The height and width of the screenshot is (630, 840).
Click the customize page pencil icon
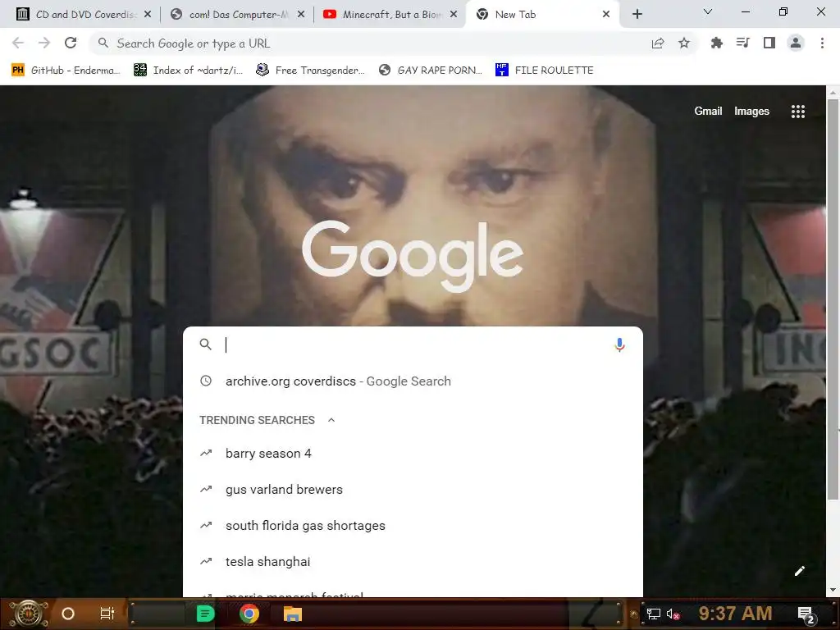click(x=799, y=571)
